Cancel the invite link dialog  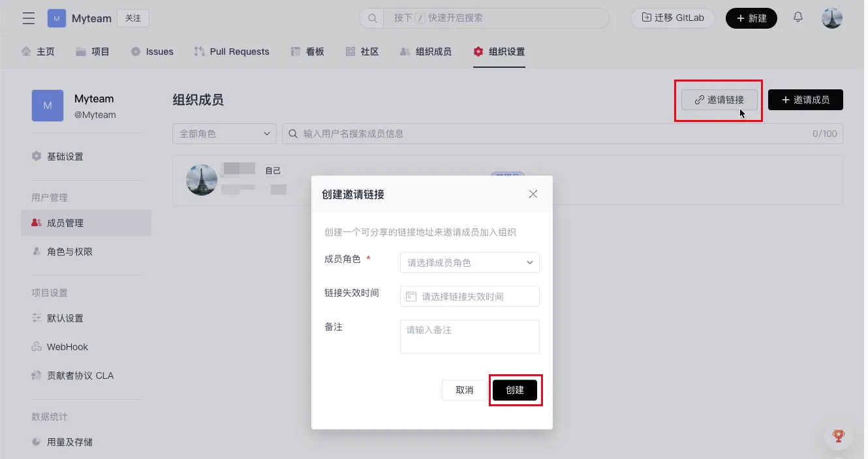464,390
